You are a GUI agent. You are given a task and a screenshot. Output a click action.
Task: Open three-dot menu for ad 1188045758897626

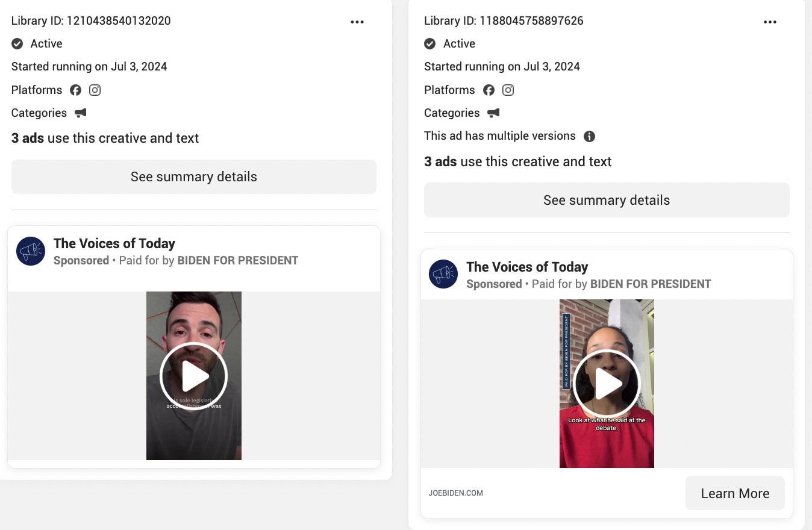[x=770, y=22]
